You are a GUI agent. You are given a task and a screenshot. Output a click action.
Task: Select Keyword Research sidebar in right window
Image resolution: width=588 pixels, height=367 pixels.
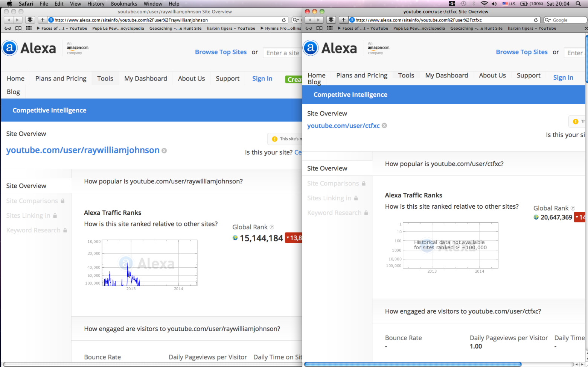(338, 213)
